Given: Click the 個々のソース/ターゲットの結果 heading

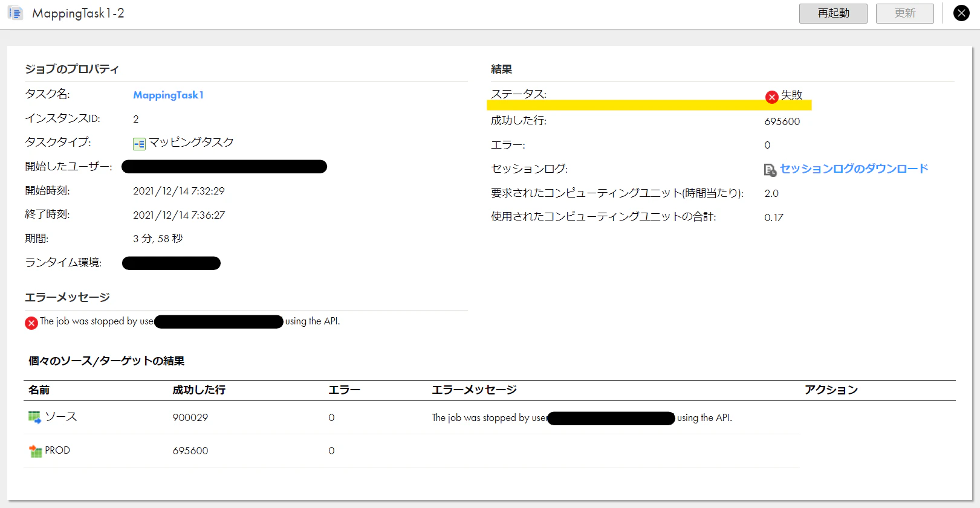Looking at the screenshot, I should tap(106, 361).
